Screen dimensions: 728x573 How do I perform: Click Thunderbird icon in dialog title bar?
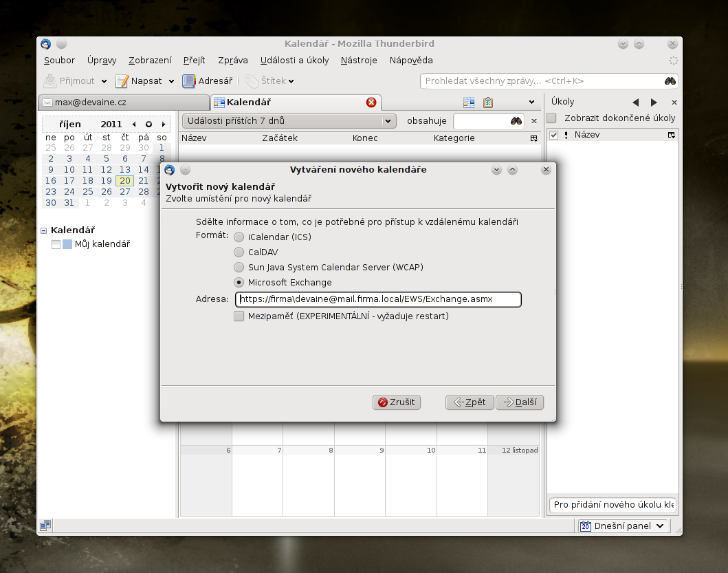[x=170, y=170]
